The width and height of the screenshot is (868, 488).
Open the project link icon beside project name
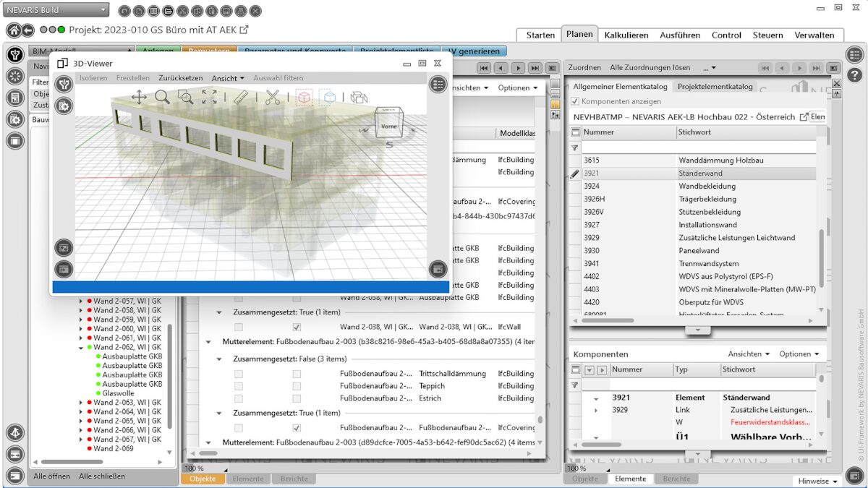244,30
